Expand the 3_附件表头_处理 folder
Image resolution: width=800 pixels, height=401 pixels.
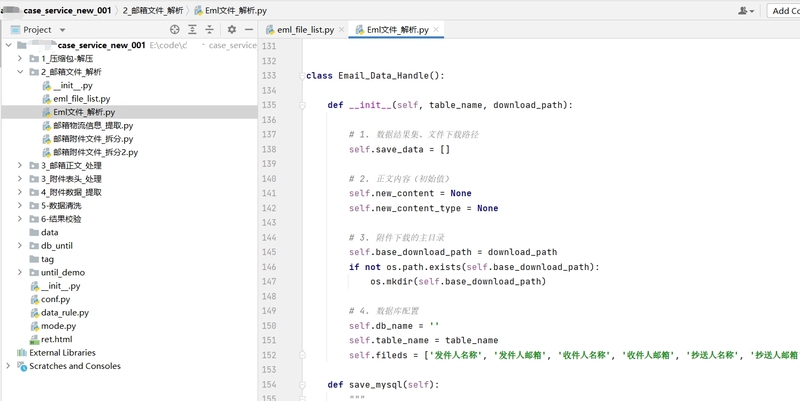tap(19, 179)
